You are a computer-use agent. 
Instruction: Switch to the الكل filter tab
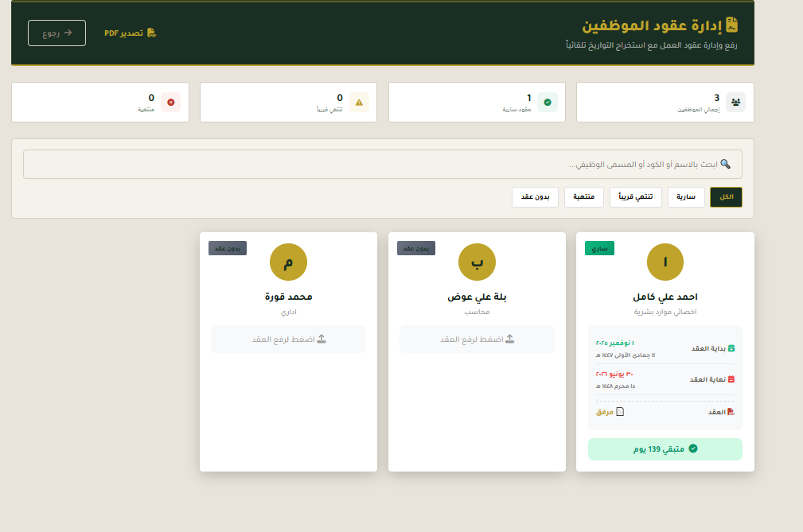pos(725,196)
